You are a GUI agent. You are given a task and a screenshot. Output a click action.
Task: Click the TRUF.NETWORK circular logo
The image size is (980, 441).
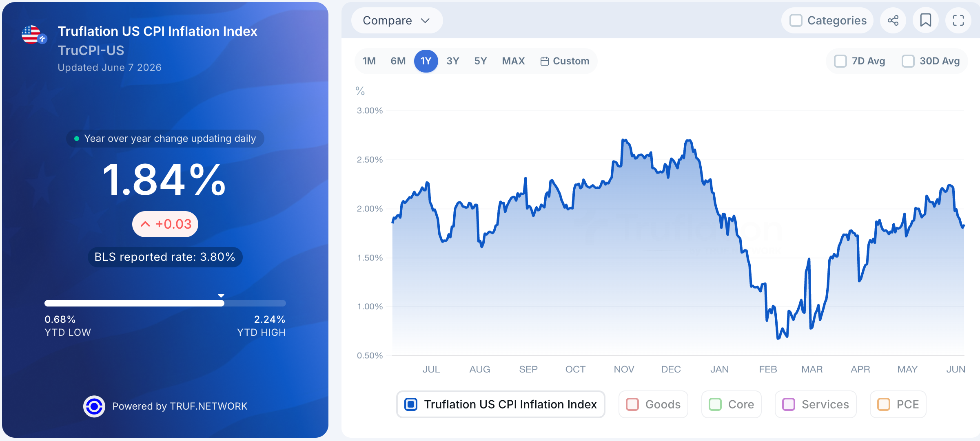pyautogui.click(x=94, y=406)
